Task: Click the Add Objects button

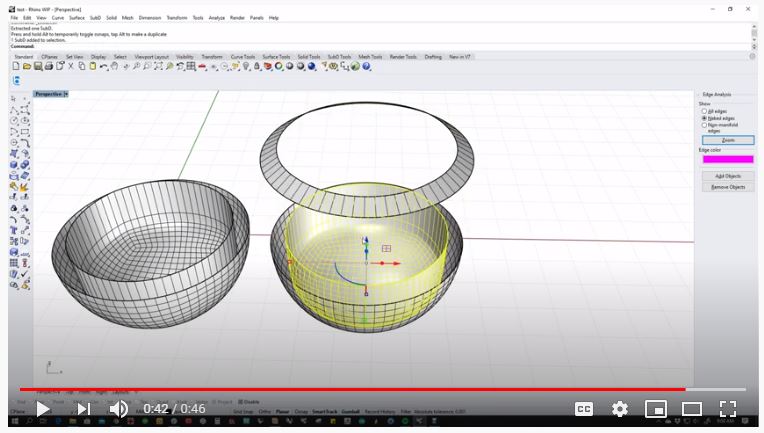Action: tap(728, 176)
